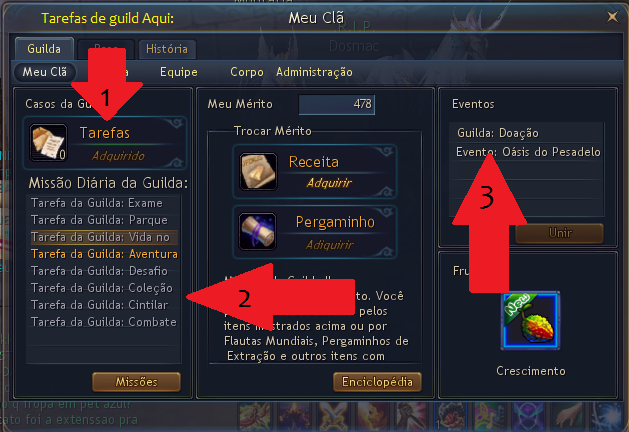Viewport: 629px width, 432px height.
Task: Select Tarefa da Guilda: Aventura mission
Action: coord(104,254)
